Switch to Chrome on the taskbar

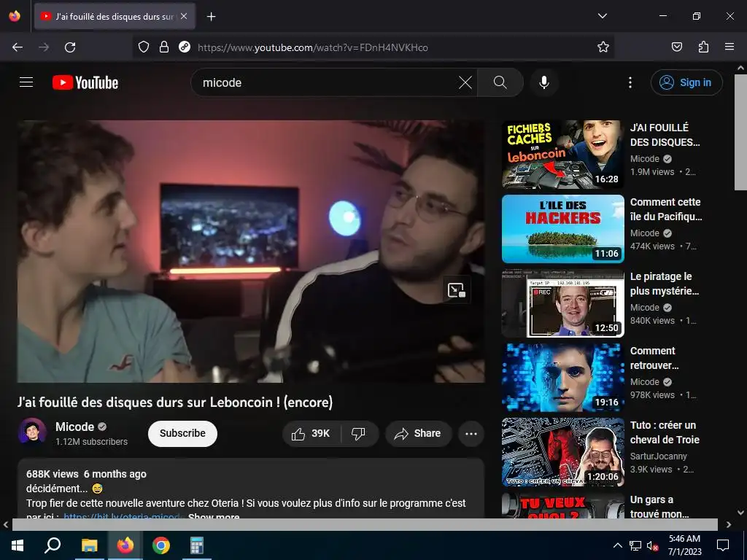point(161,545)
